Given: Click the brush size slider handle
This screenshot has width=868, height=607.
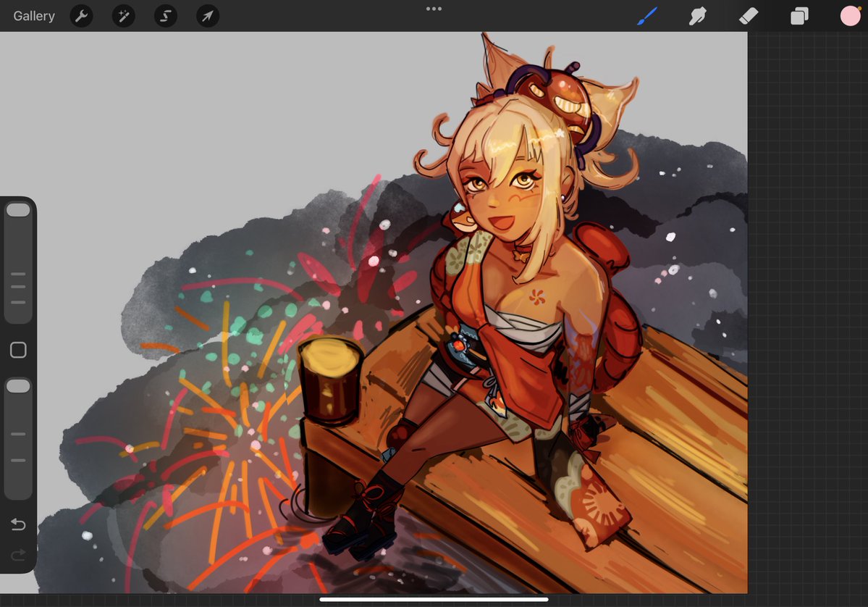Looking at the screenshot, I should 18,210.
